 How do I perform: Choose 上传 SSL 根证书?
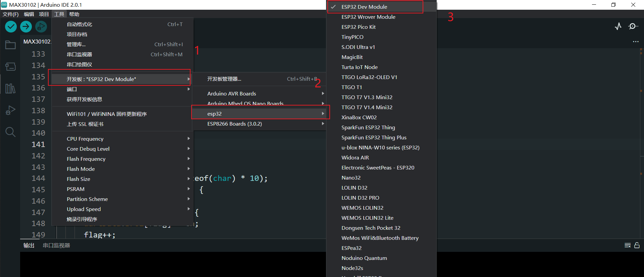[122, 124]
